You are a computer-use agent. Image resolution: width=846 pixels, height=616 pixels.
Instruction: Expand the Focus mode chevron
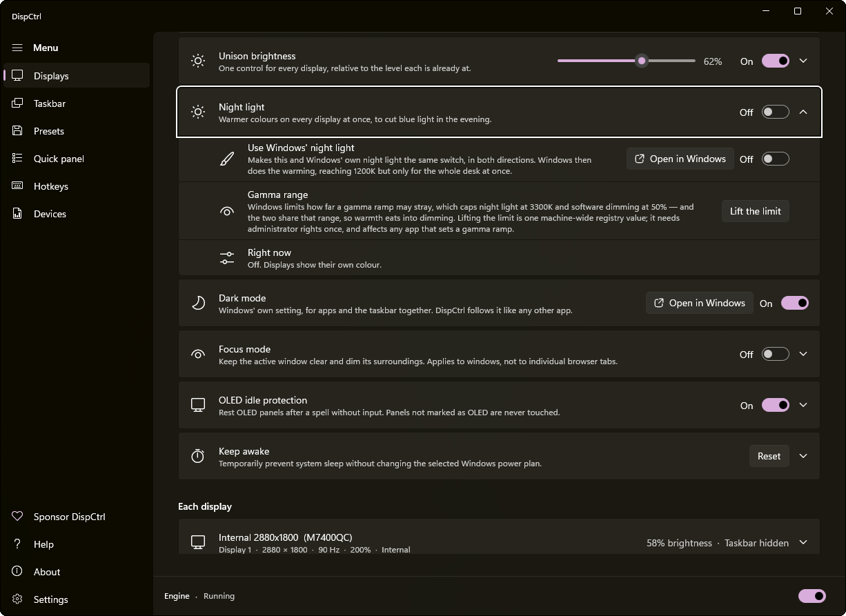[x=803, y=354]
